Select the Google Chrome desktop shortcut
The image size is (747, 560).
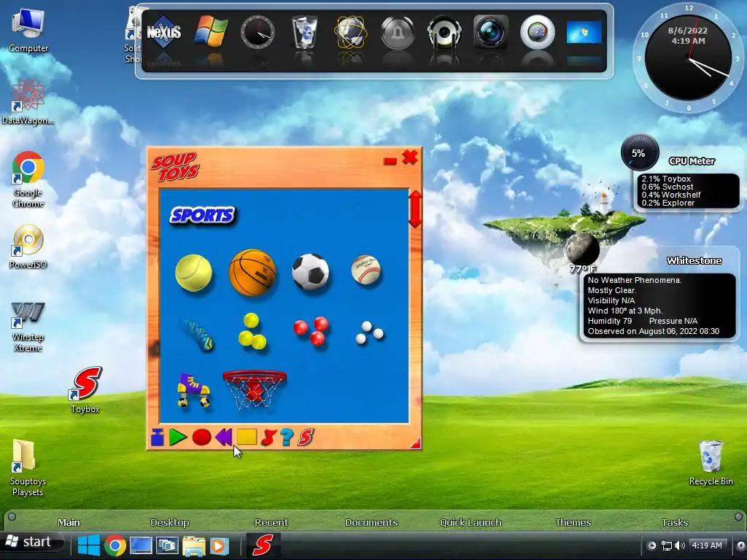click(x=28, y=179)
